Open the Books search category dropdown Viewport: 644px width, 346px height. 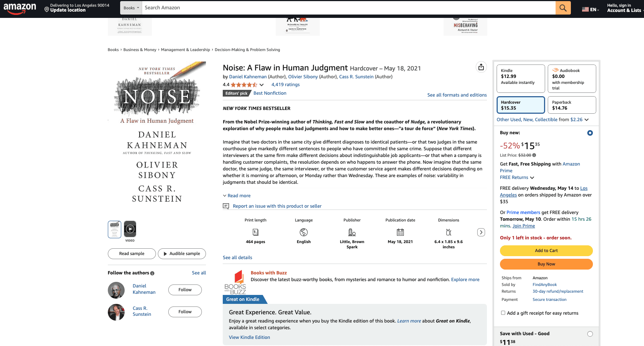131,8
